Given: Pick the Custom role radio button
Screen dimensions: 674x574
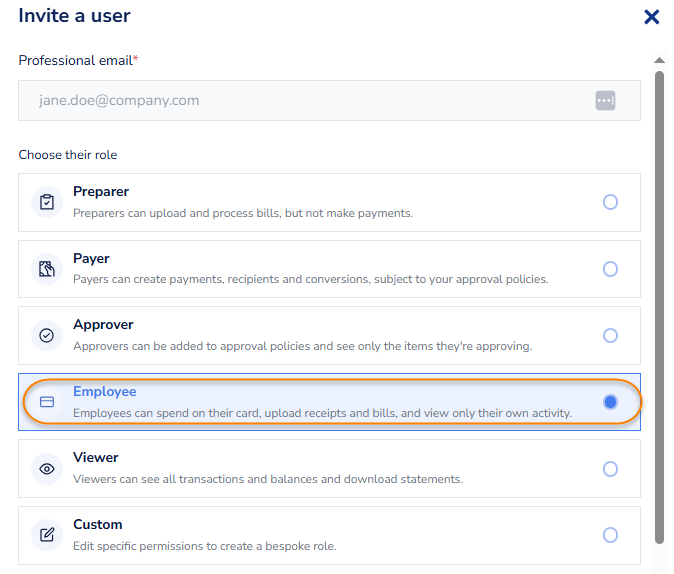Looking at the screenshot, I should 610,535.
